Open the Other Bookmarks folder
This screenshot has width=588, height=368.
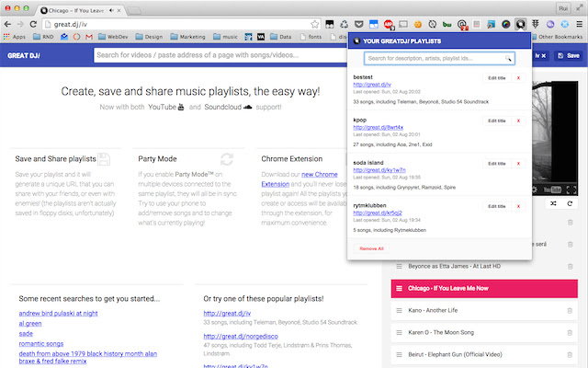[557, 37]
